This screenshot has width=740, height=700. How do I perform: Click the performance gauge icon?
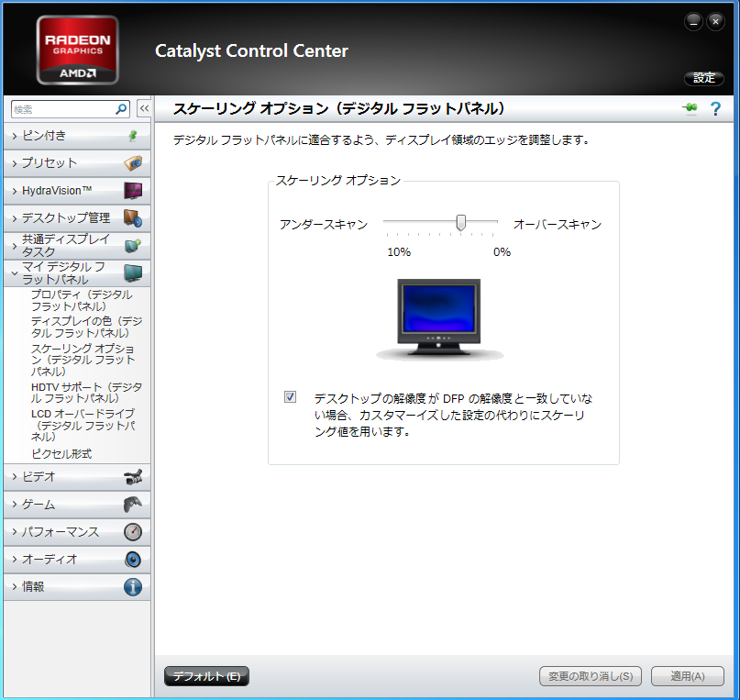coord(133,532)
